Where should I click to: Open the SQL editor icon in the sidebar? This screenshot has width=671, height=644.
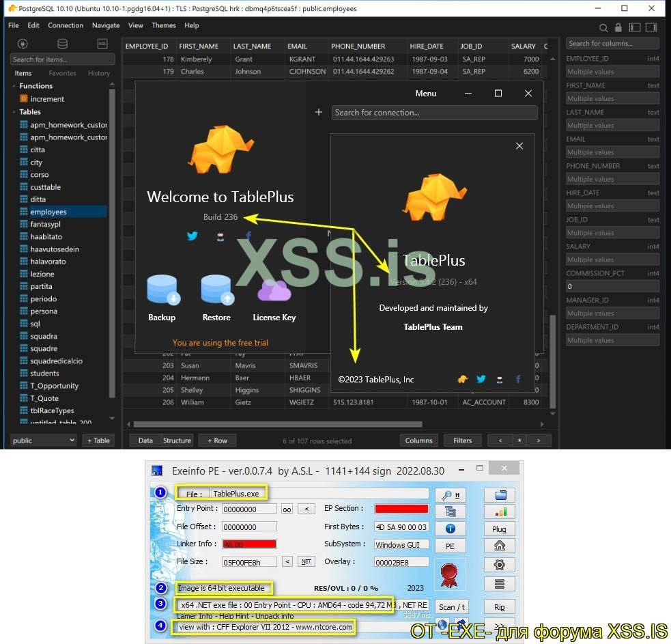click(x=102, y=44)
